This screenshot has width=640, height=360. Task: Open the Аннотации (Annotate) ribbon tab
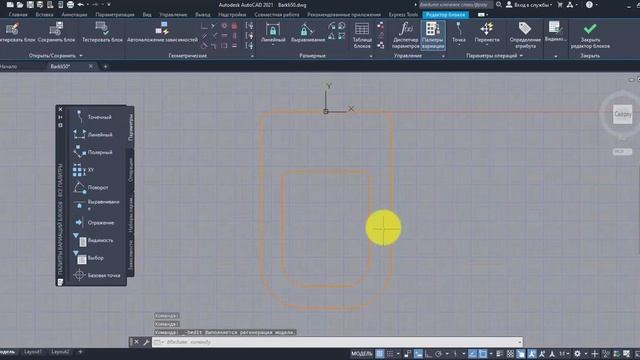pyautogui.click(x=74, y=14)
